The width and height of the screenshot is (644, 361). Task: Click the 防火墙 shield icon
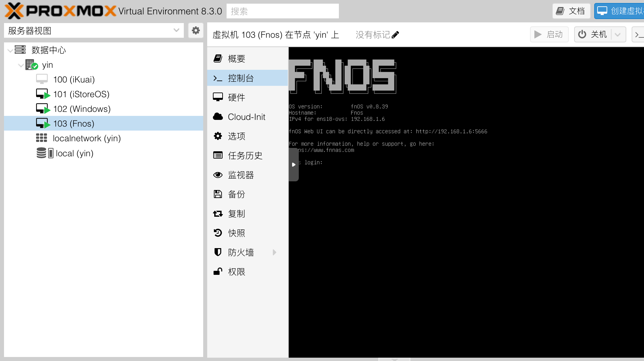pos(218,252)
